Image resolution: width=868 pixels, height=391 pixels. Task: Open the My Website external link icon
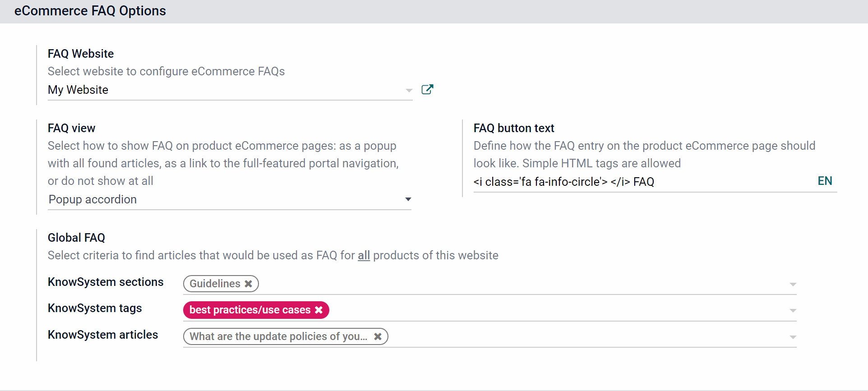point(427,89)
